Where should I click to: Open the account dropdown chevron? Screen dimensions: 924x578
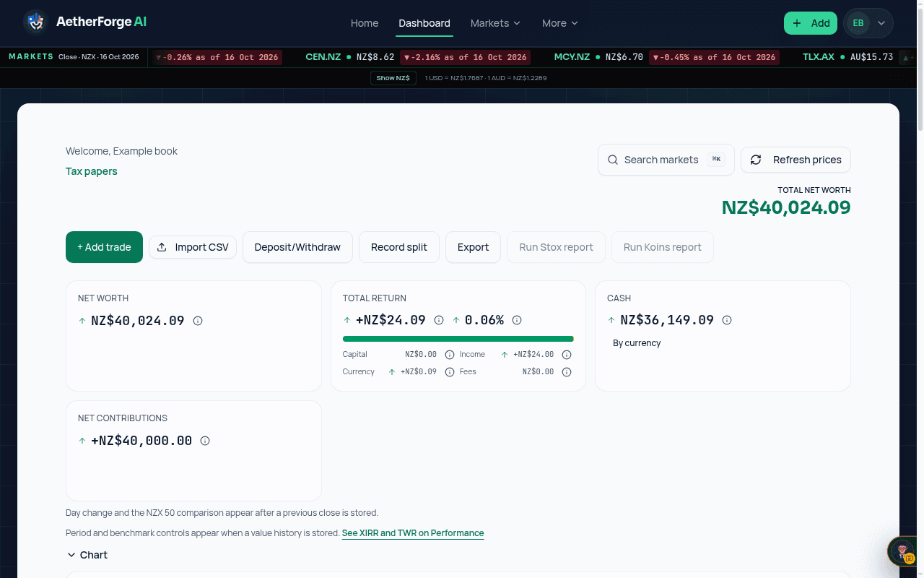[881, 23]
